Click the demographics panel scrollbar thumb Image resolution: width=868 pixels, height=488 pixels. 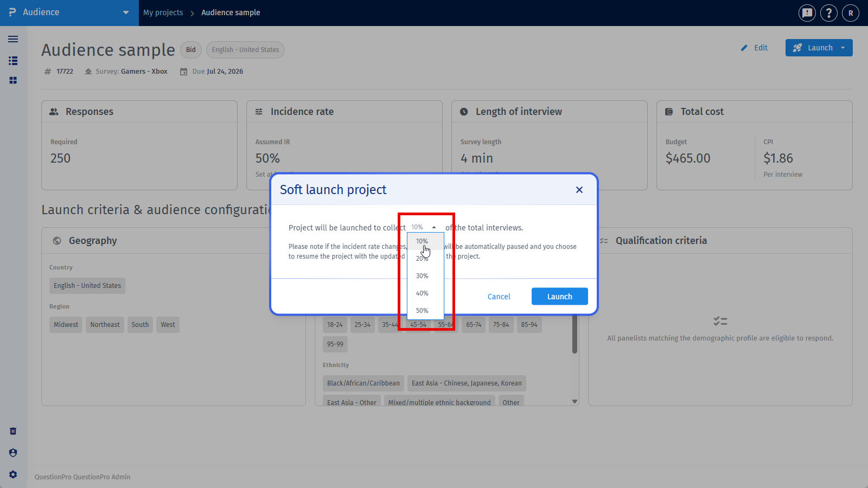click(x=575, y=335)
